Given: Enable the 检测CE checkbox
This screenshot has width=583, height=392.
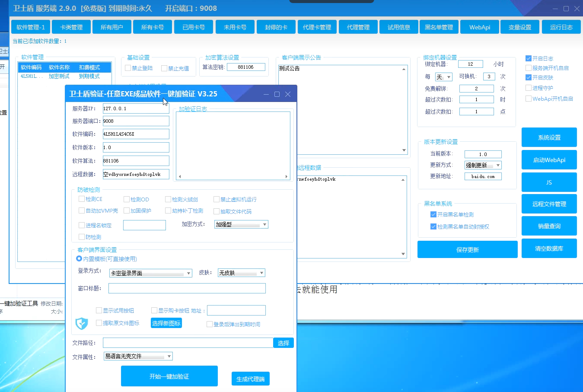Looking at the screenshot, I should [82, 199].
